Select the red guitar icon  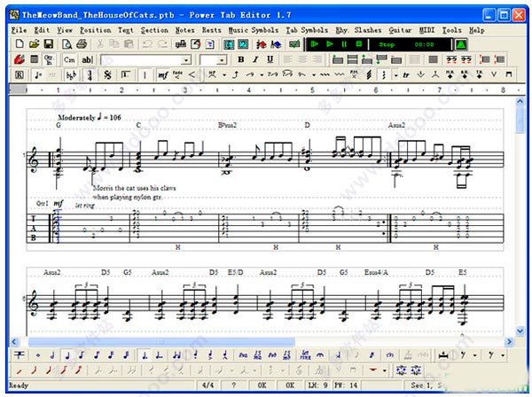[x=19, y=59]
